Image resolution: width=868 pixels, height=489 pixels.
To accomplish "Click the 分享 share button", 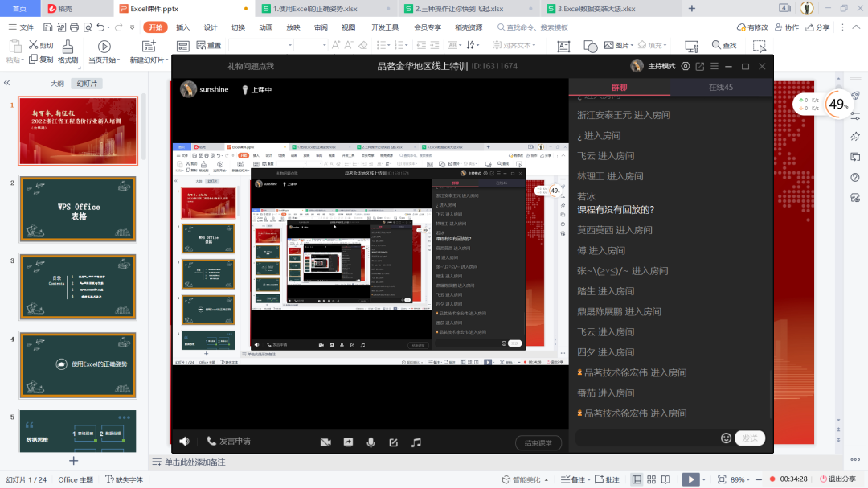I will 817,27.
